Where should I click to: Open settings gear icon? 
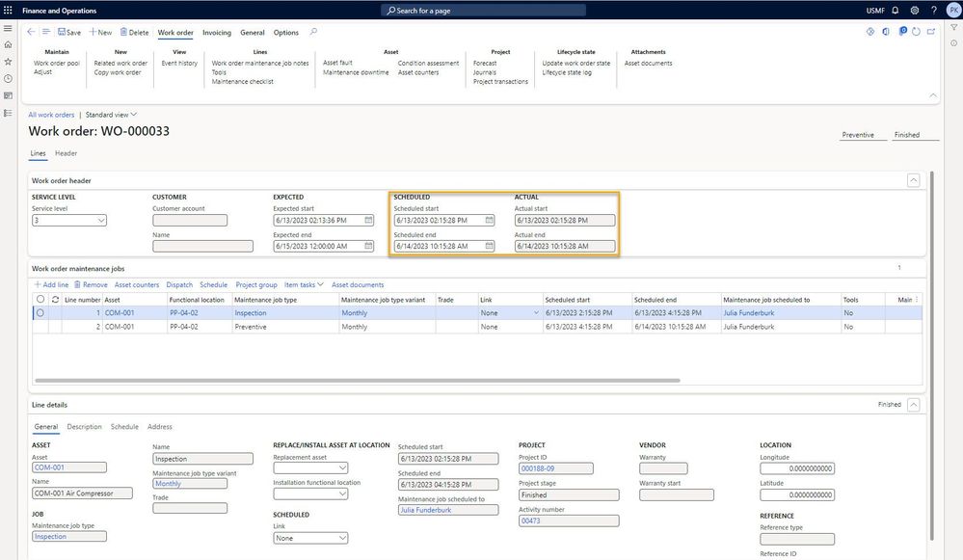click(915, 10)
